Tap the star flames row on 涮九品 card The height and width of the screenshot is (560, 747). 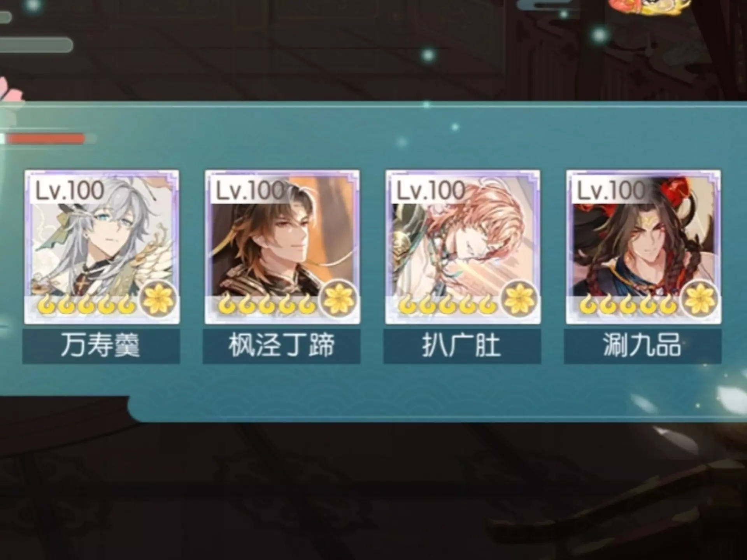[628, 306]
